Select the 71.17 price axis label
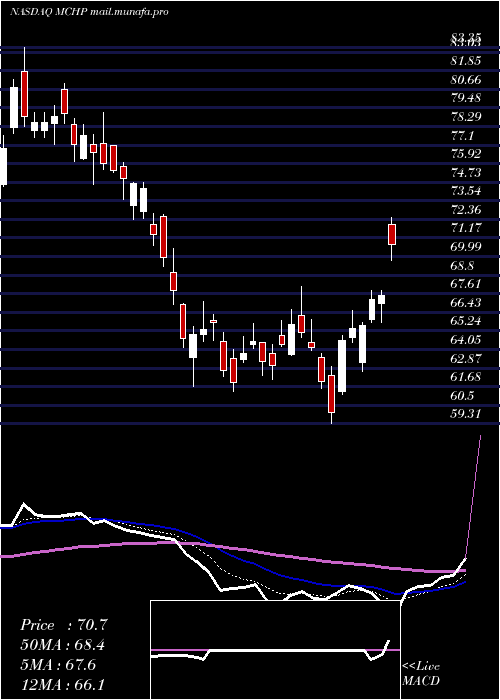The height and width of the screenshot is (700, 500). click(x=465, y=228)
